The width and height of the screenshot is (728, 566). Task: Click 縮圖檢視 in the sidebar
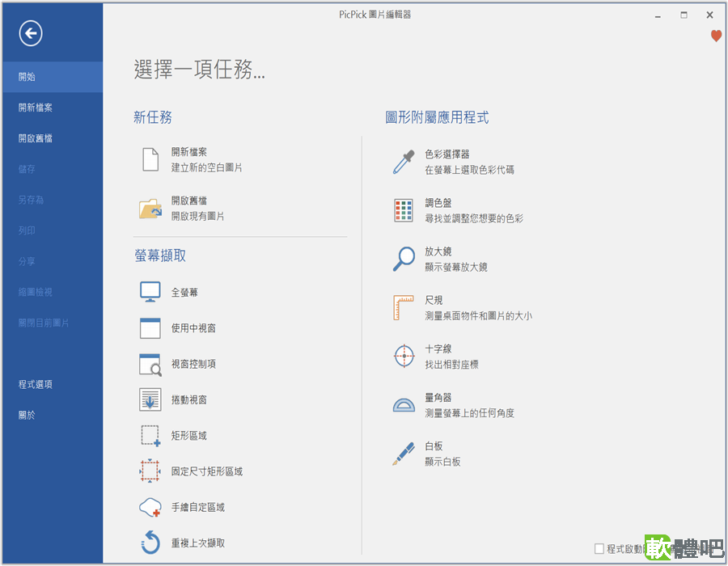[53, 292]
